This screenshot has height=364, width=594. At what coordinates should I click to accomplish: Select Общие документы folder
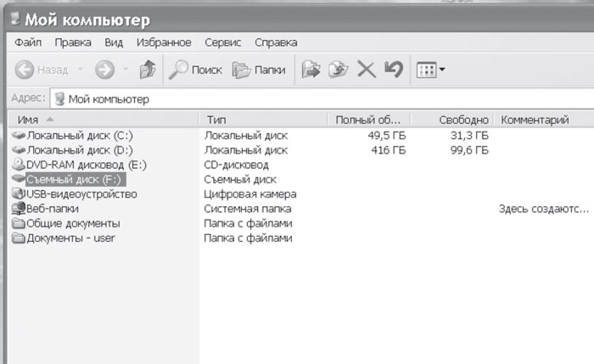[x=73, y=223]
